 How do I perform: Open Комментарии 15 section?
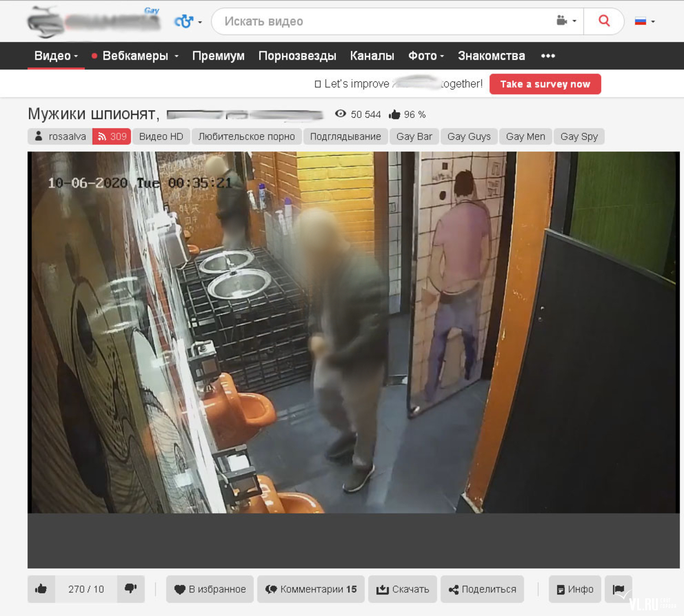pos(311,589)
